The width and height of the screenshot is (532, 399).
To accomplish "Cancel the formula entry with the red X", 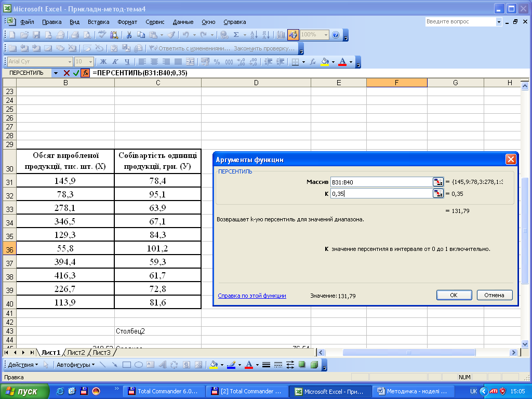I will coord(66,73).
